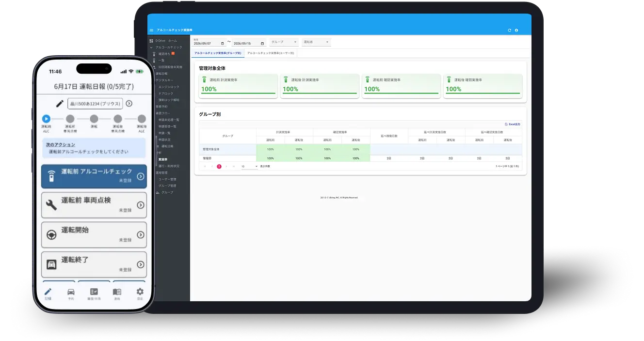
Task: Click the car icon on 運転終了
Action: pyautogui.click(x=51, y=264)
